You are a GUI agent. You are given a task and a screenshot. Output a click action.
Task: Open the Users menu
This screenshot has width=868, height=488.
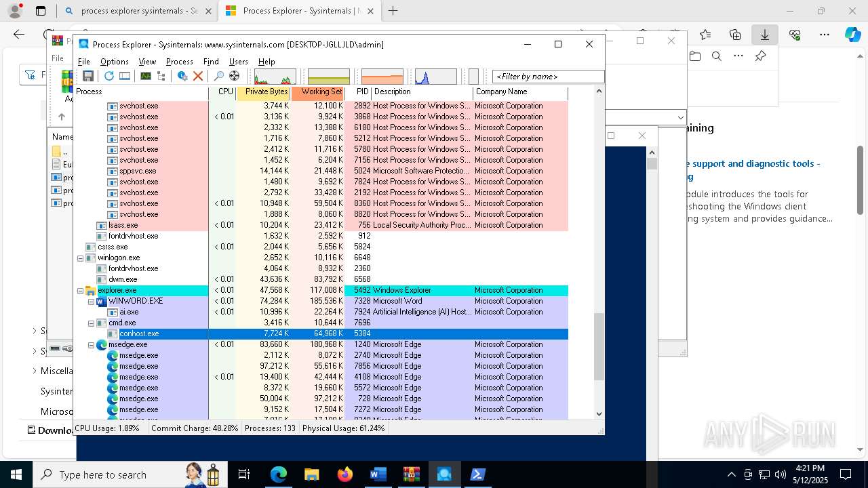pos(238,61)
